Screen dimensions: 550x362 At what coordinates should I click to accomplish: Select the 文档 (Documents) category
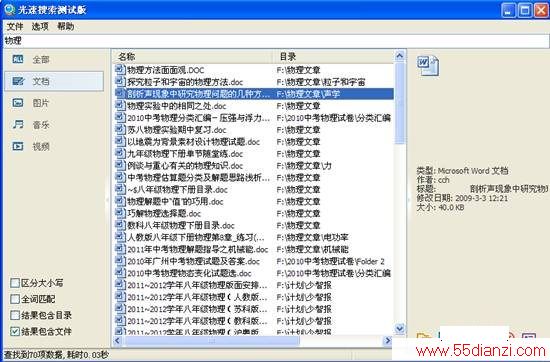pyautogui.click(x=54, y=81)
